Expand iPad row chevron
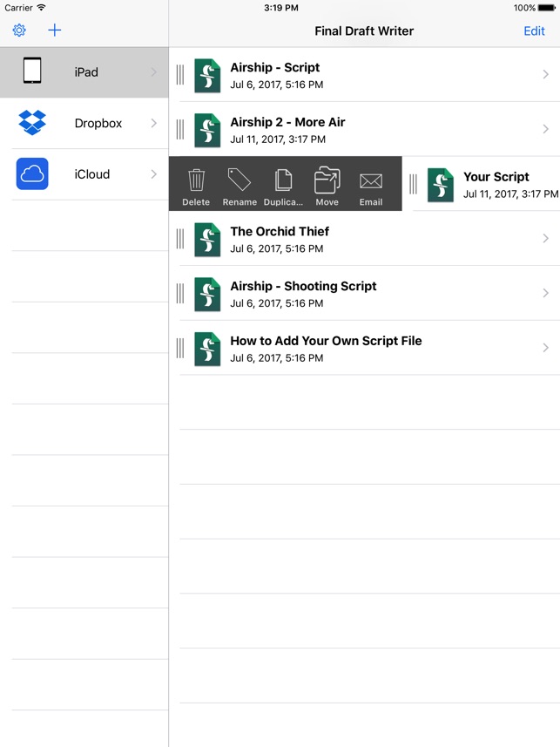The width and height of the screenshot is (560, 747). click(154, 72)
